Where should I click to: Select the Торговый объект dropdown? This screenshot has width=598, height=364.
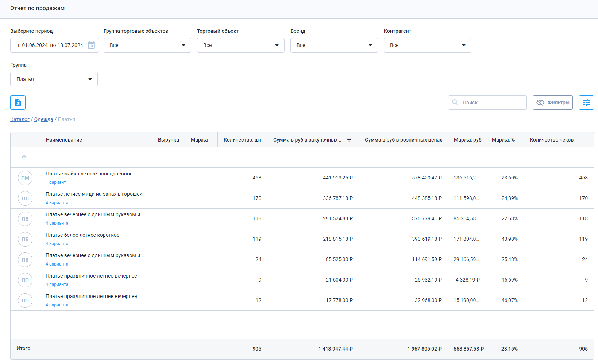[x=240, y=45]
